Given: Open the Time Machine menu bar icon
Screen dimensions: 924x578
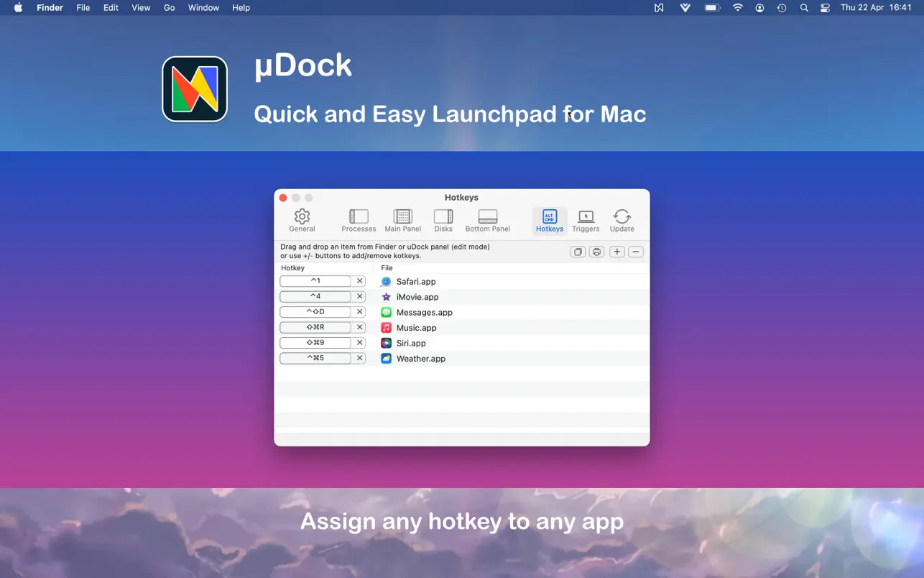Looking at the screenshot, I should tap(782, 8).
